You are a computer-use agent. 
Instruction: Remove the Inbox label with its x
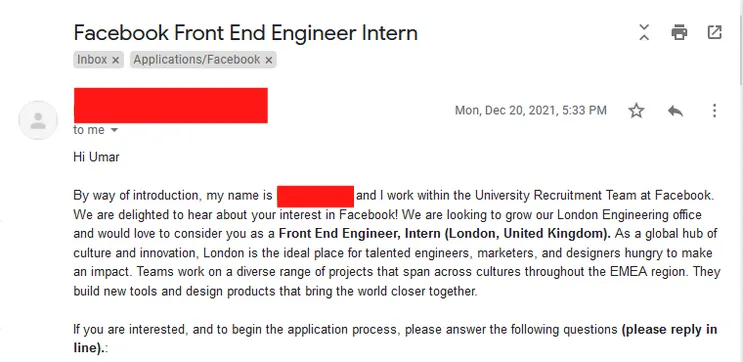115,60
